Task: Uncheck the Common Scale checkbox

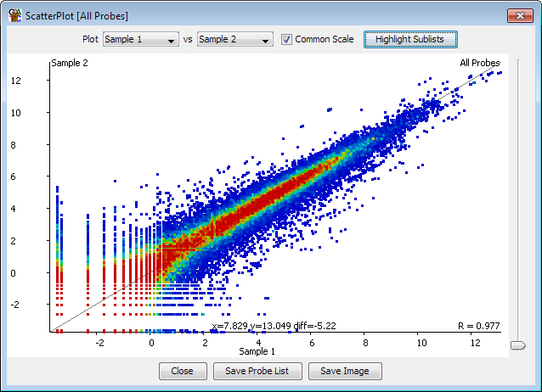Action: pos(287,39)
